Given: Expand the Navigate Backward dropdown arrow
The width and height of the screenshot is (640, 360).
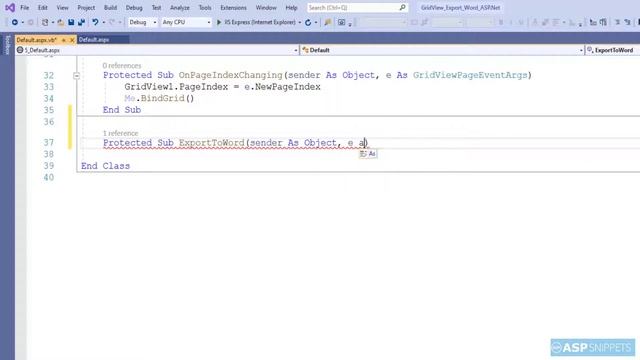Looking at the screenshot, I should [22, 22].
